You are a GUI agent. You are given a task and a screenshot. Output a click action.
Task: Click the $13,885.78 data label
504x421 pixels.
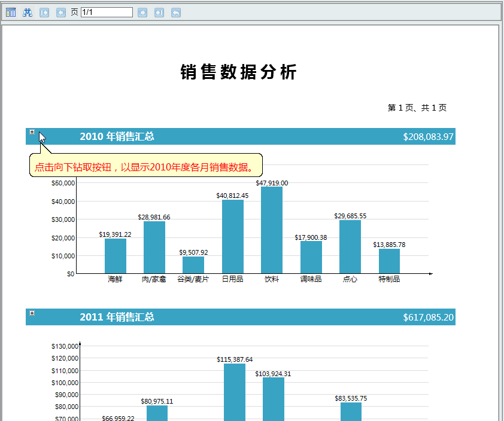coord(389,245)
